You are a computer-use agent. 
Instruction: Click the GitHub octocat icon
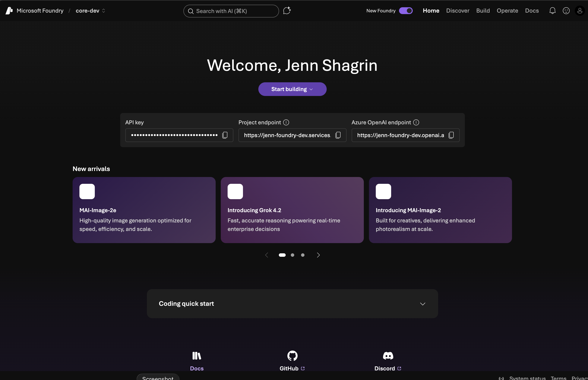point(292,356)
